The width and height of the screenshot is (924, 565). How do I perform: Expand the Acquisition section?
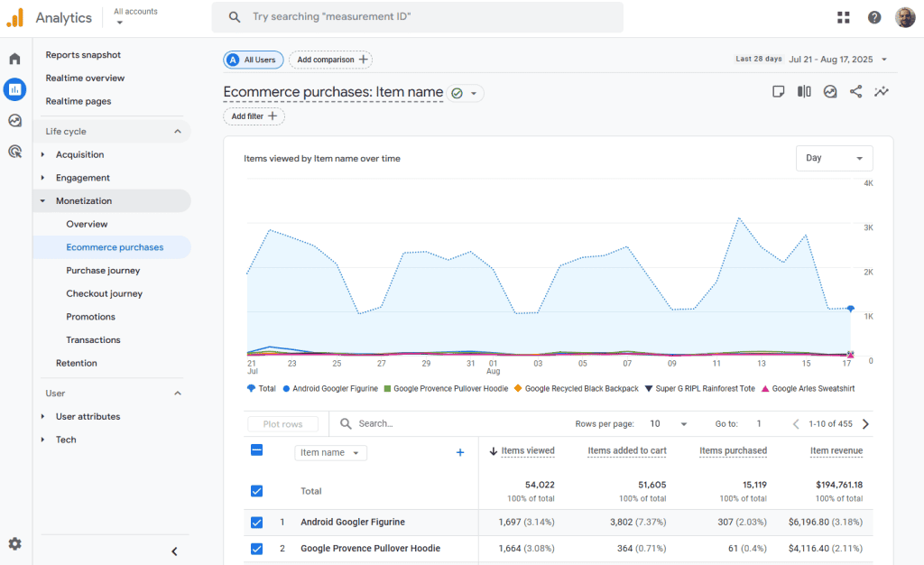tap(79, 155)
